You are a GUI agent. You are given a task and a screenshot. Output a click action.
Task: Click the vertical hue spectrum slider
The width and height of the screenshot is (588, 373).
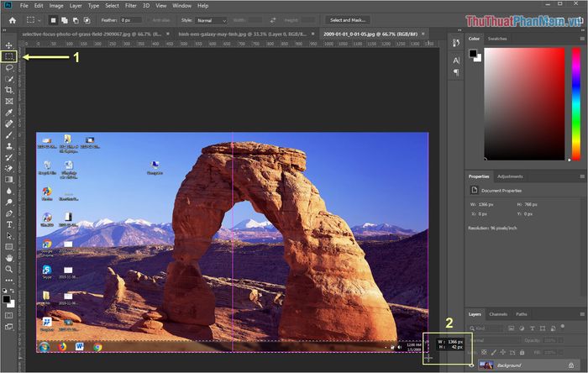[x=576, y=104]
